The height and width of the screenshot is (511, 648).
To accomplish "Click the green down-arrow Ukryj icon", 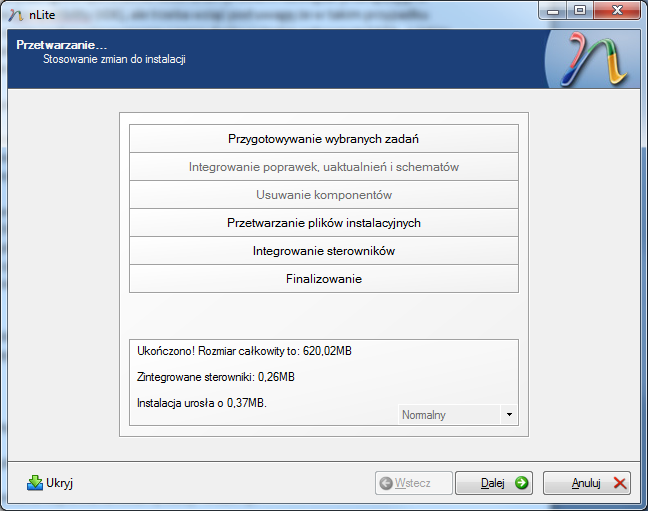I will tap(35, 483).
